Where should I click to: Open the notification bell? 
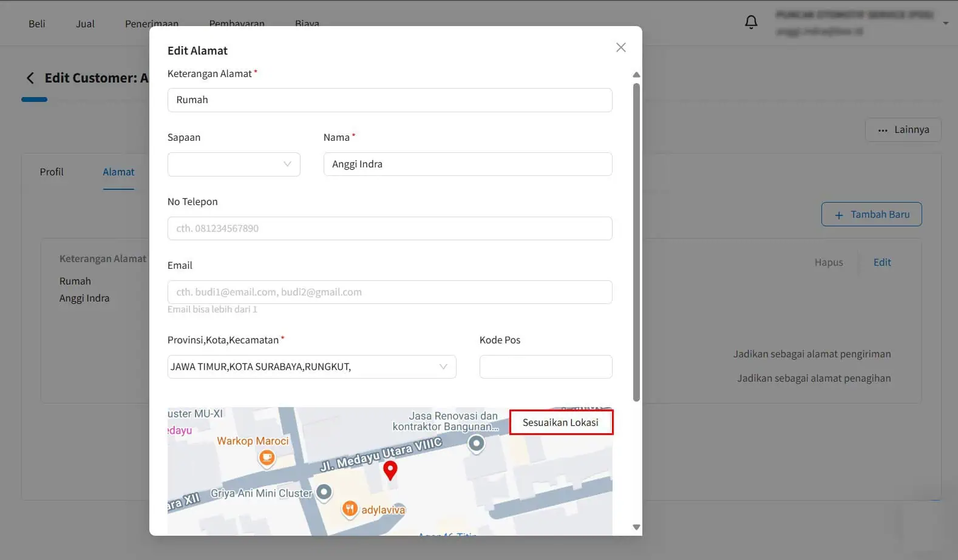[x=751, y=22]
